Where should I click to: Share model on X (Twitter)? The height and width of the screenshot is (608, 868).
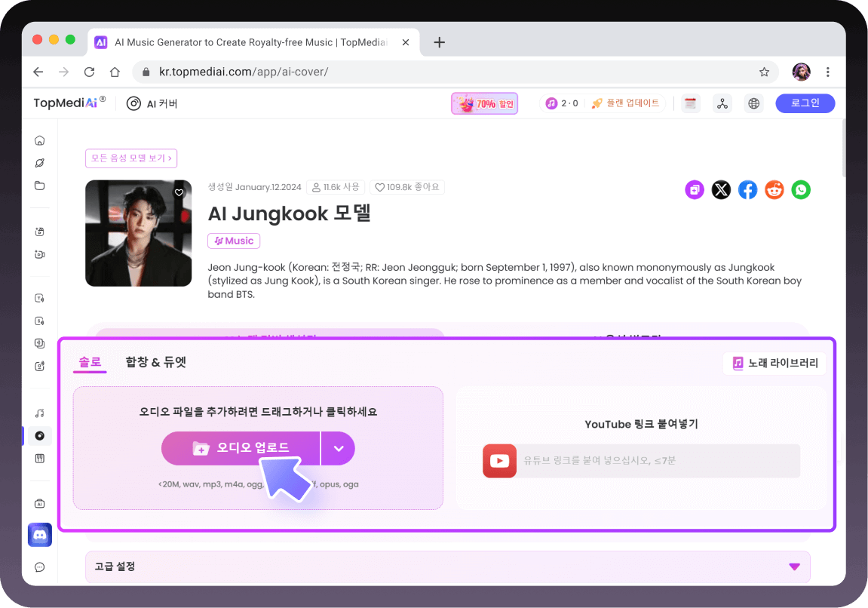(721, 190)
